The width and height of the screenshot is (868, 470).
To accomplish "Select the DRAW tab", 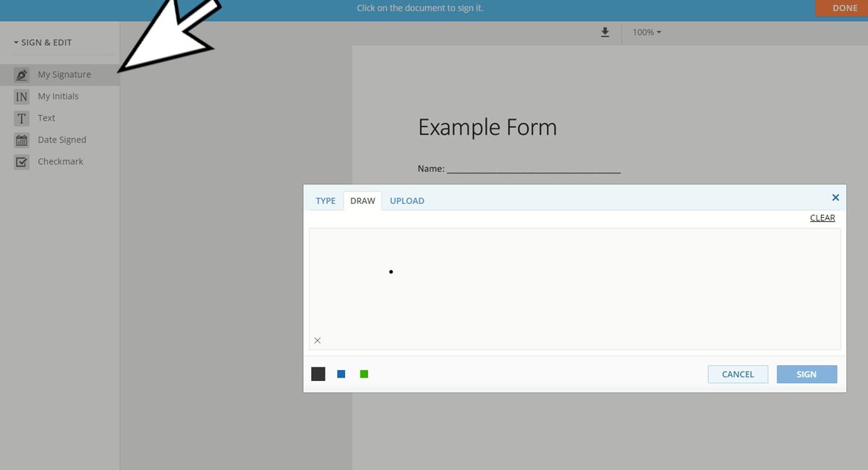I will [362, 201].
